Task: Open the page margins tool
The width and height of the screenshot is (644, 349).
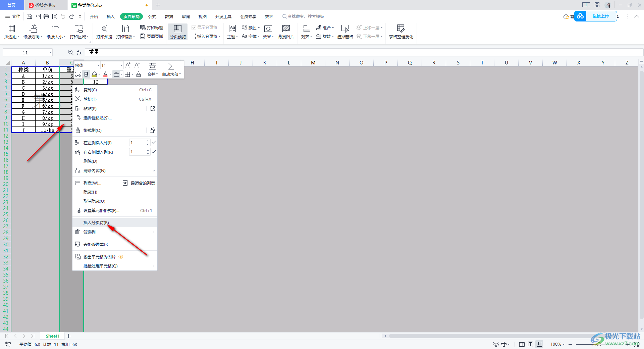Action: [x=12, y=32]
